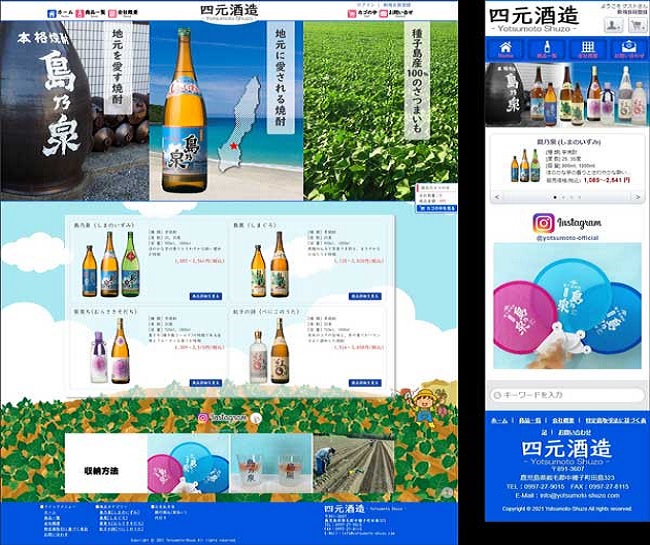Click ホーム link in mobile footer

[x=499, y=420]
